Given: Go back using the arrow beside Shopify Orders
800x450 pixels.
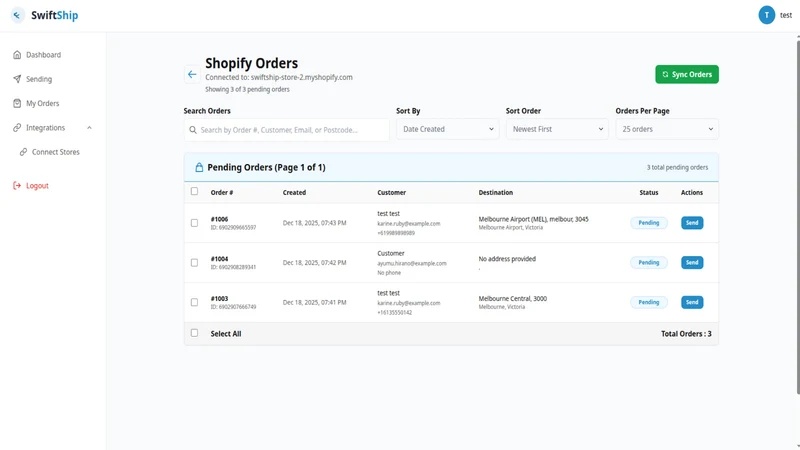Looking at the screenshot, I should pyautogui.click(x=192, y=74).
